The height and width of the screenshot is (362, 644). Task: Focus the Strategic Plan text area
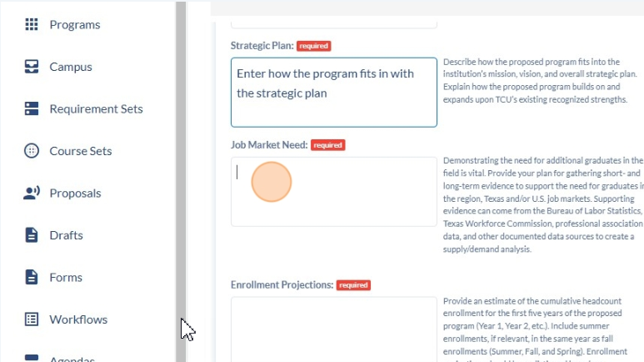point(334,92)
